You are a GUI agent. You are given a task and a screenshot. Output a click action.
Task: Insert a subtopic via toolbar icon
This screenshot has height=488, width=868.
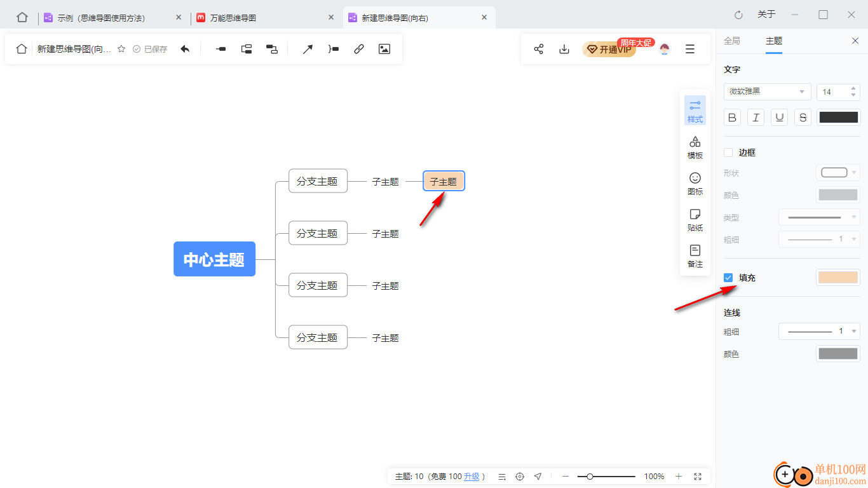(247, 49)
